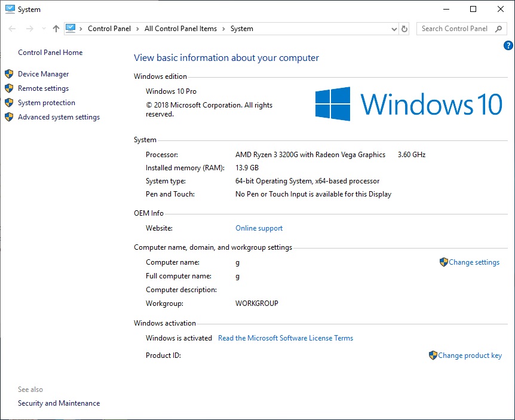Click the System window icon in the title bar
The width and height of the screenshot is (515, 420).
[10, 9]
